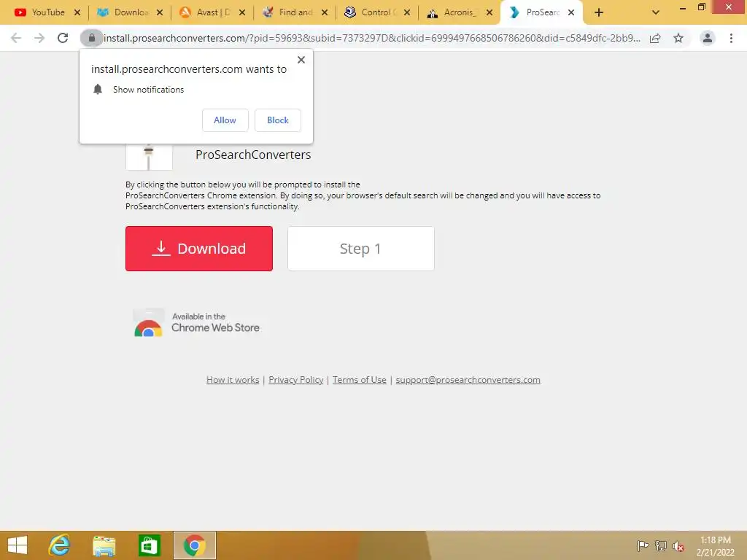Open the Chrome Web Store badge
Image resolution: width=747 pixels, height=560 pixels.
(197, 322)
